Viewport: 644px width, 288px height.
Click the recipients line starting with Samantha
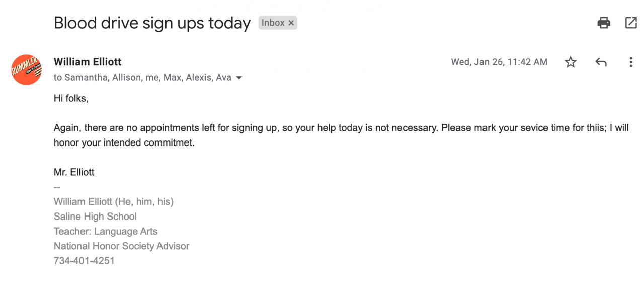(x=142, y=77)
